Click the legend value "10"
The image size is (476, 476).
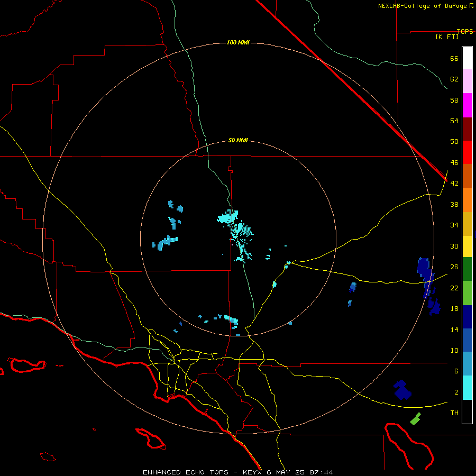click(454, 351)
